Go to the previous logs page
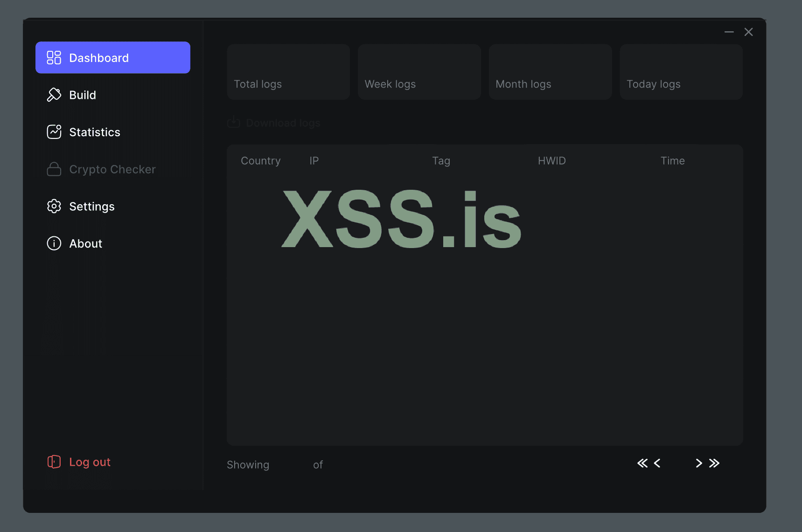Viewport: 802px width, 532px height. (x=657, y=463)
